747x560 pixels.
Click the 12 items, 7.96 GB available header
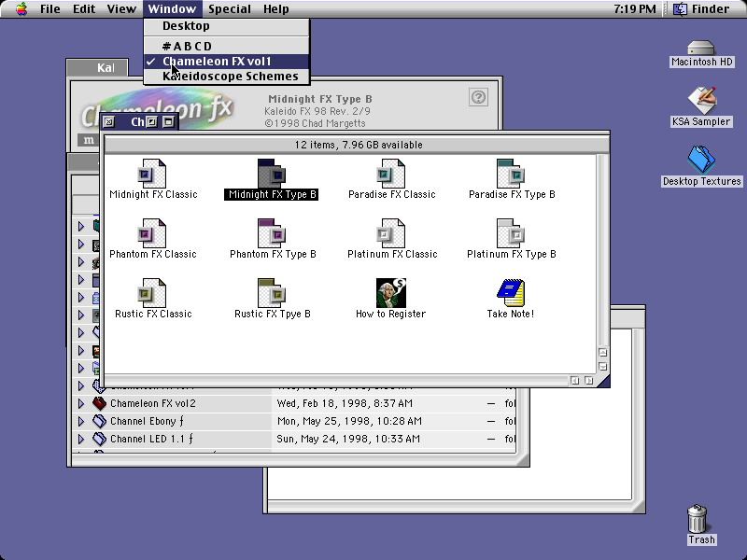click(359, 145)
